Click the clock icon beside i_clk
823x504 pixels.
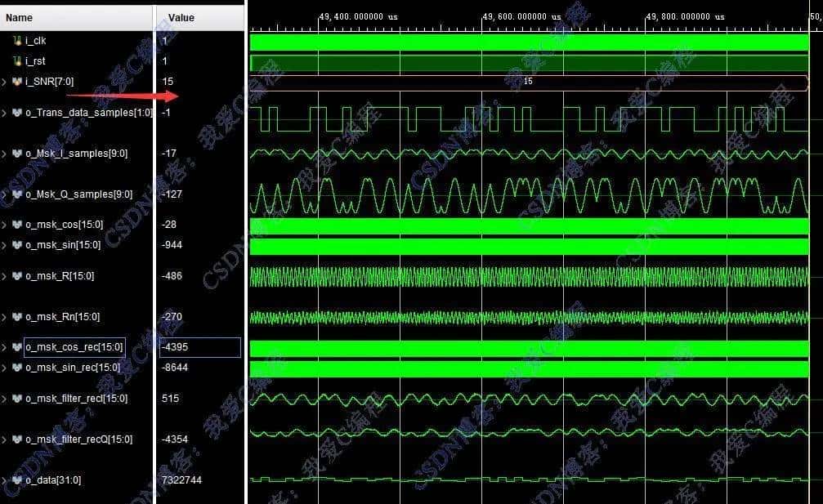coord(18,40)
